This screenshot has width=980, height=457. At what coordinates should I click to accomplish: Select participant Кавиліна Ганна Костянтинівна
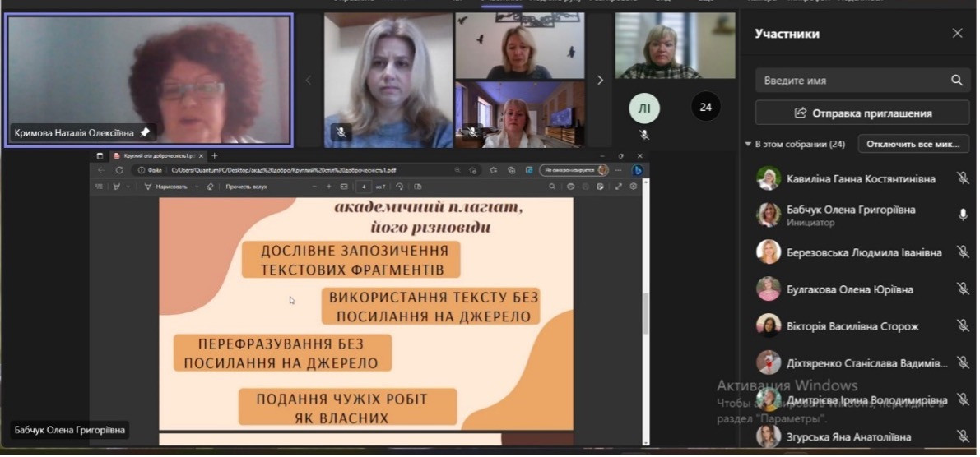[862, 178]
